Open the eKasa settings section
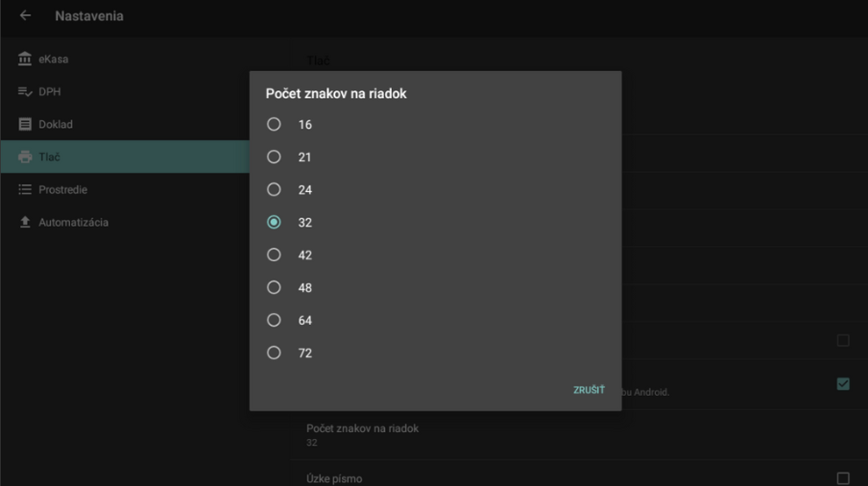868x486 pixels. click(x=54, y=60)
